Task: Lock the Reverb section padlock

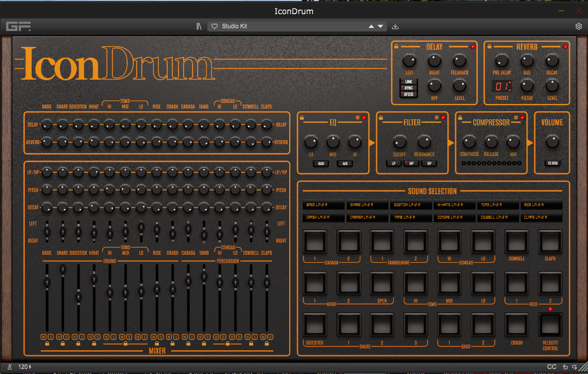Action: [489, 46]
